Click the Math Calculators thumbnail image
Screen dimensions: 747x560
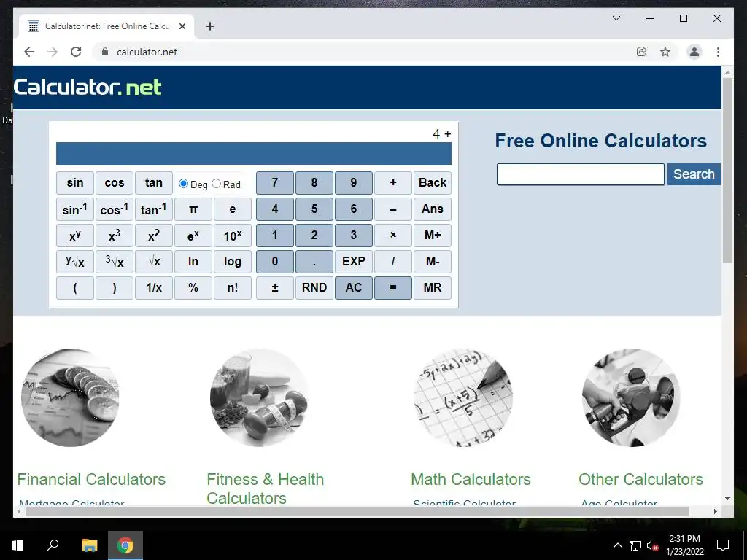(x=463, y=398)
